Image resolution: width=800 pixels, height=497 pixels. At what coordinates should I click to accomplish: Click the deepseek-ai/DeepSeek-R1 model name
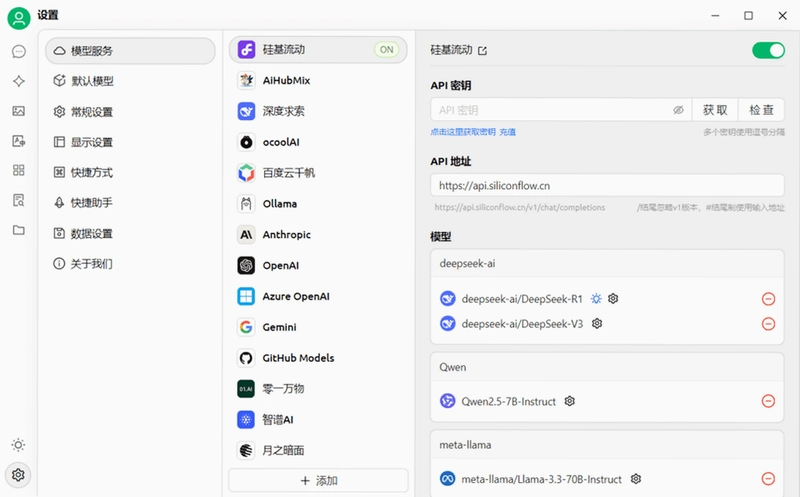click(x=522, y=299)
